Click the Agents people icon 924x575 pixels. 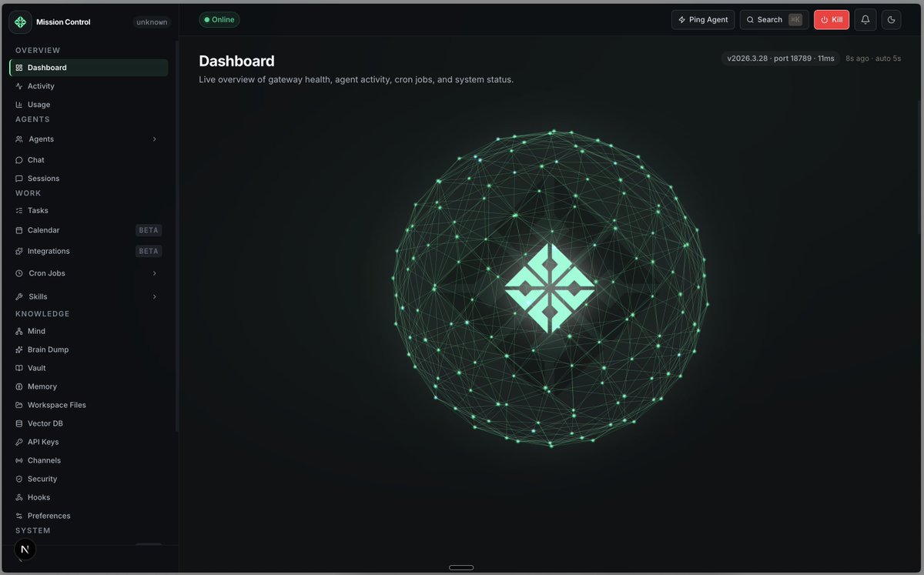tap(19, 139)
